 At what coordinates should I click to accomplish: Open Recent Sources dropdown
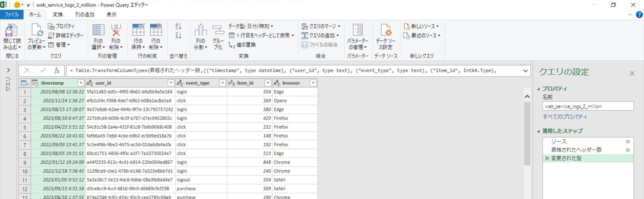[422, 35]
